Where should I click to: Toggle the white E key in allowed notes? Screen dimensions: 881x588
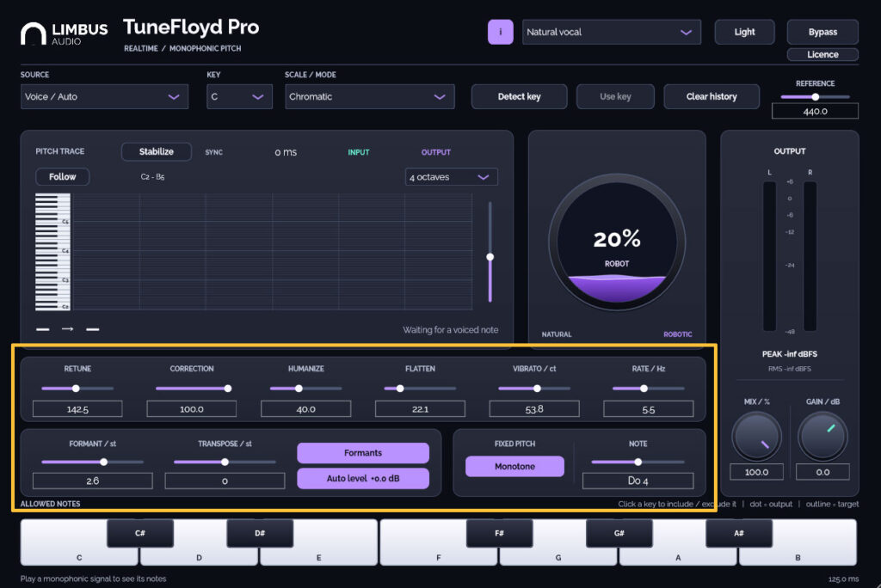[x=318, y=556]
